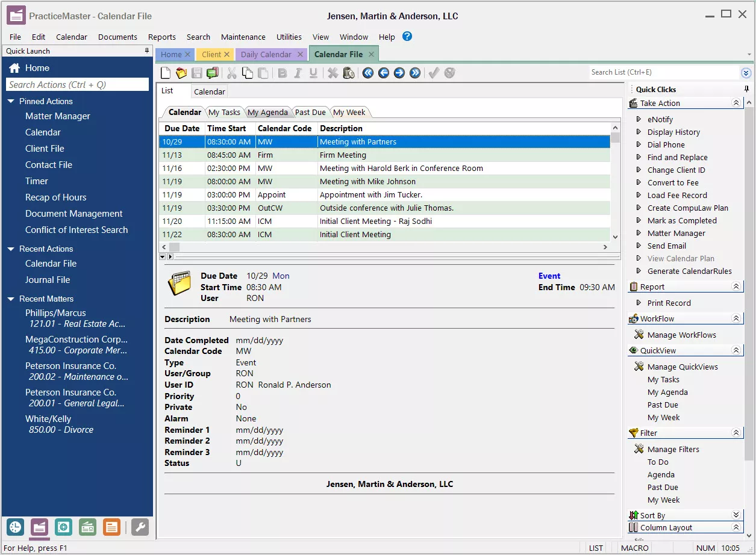Switch to the My Agenda tab
This screenshot has height=555, width=756.
(268, 112)
